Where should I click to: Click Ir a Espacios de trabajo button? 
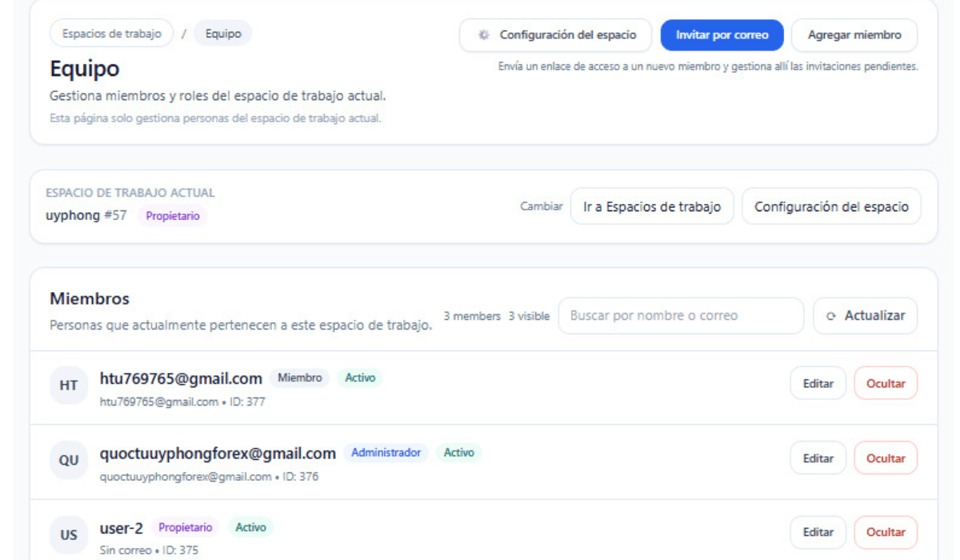(x=652, y=206)
